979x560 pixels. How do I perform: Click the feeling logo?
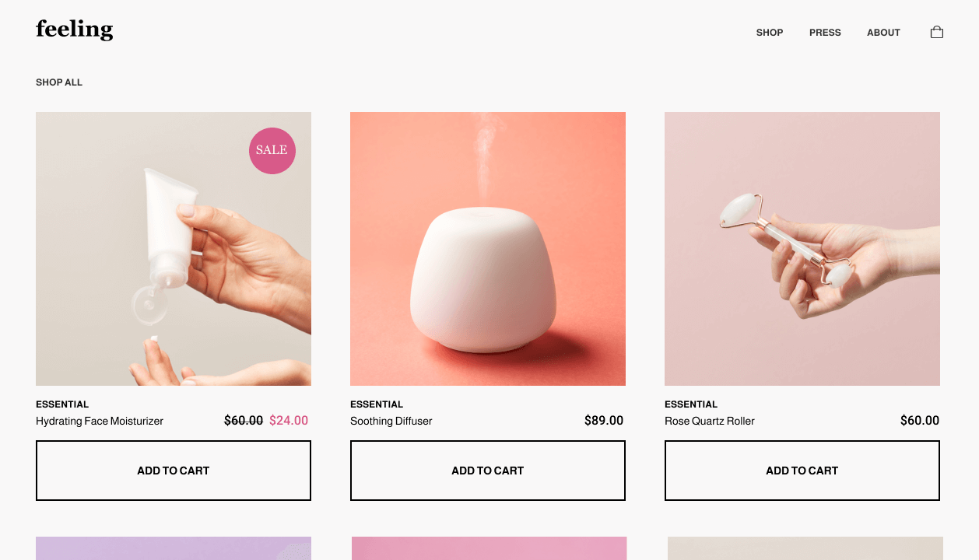pyautogui.click(x=75, y=30)
